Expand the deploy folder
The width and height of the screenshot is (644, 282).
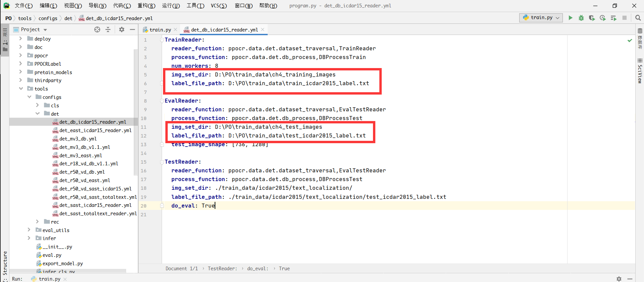coord(20,39)
